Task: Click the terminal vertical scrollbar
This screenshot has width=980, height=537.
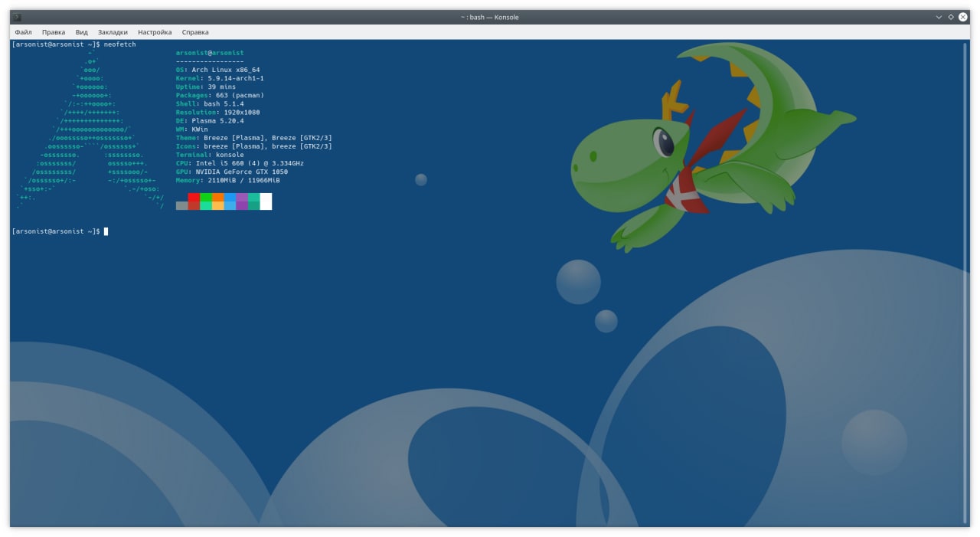Action: click(x=965, y=283)
